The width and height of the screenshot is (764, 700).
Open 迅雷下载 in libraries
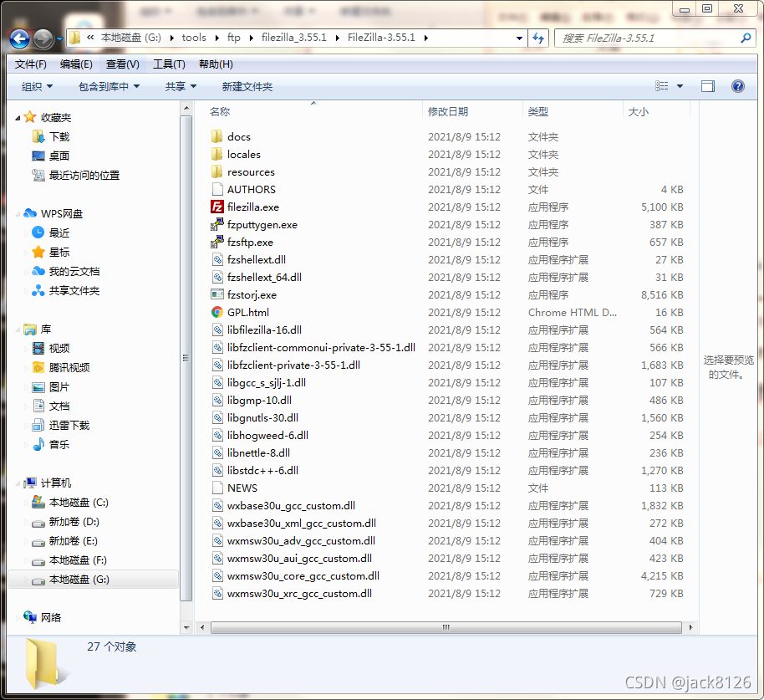[69, 425]
